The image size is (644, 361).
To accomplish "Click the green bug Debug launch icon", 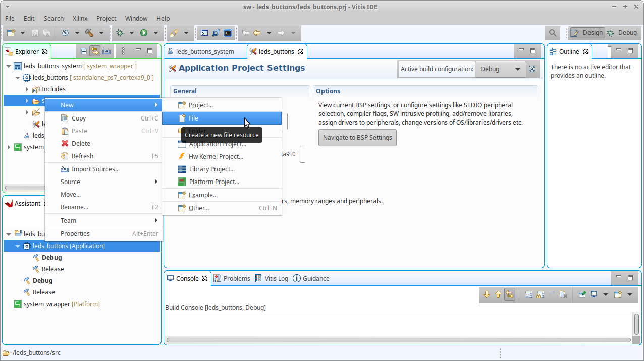I will 120,33.
